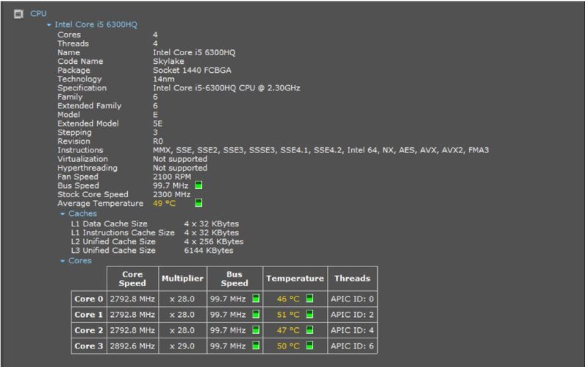588x367 pixels.
Task: Click the APIC ID: 4 cell
Action: pos(353,331)
